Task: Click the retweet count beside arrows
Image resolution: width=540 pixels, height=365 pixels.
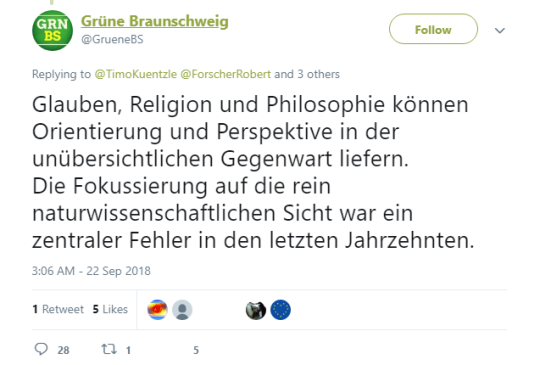Action: pos(128,350)
